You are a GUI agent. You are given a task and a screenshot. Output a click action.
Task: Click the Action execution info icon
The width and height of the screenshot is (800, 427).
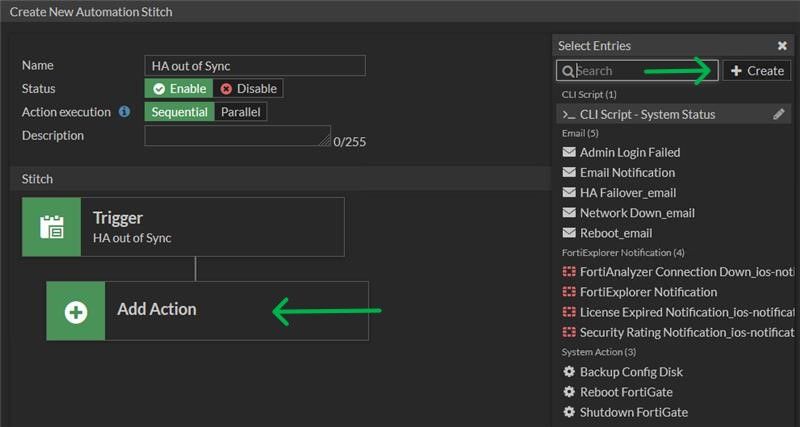[125, 112]
